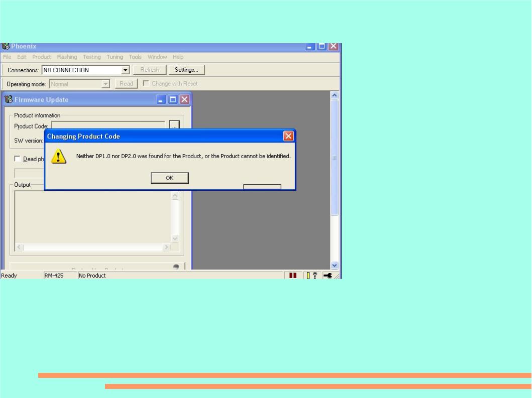Minimize the Phoenix main window

(309, 47)
